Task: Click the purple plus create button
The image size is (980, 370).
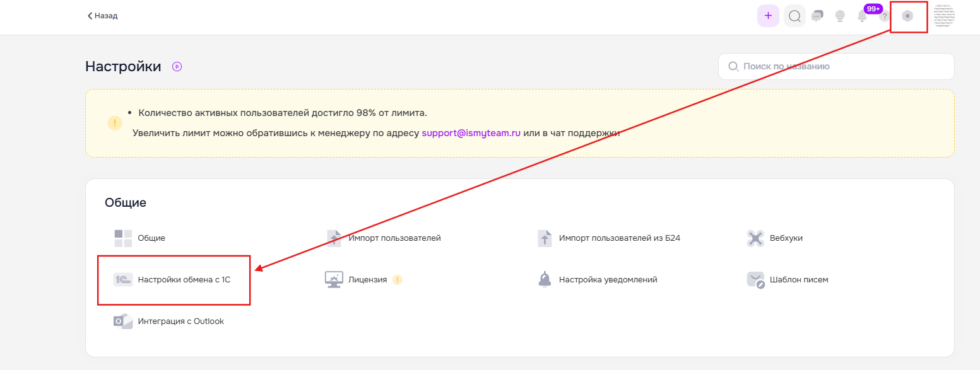Action: pos(768,16)
